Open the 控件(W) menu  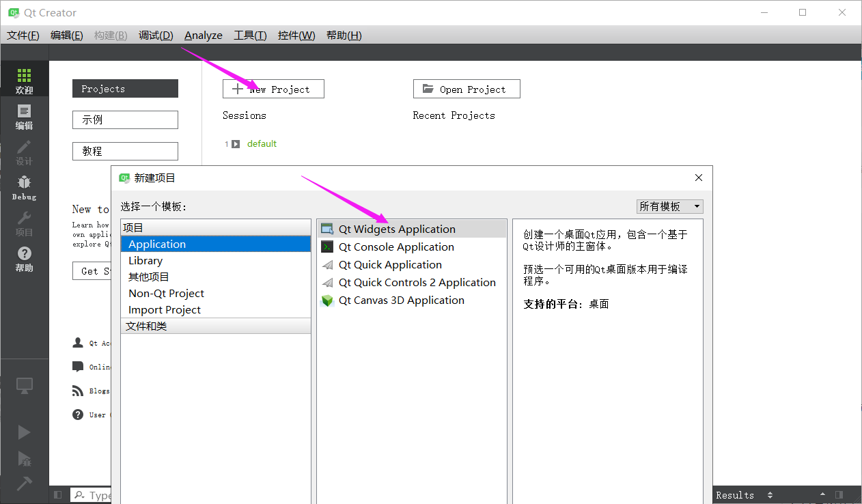coord(296,36)
